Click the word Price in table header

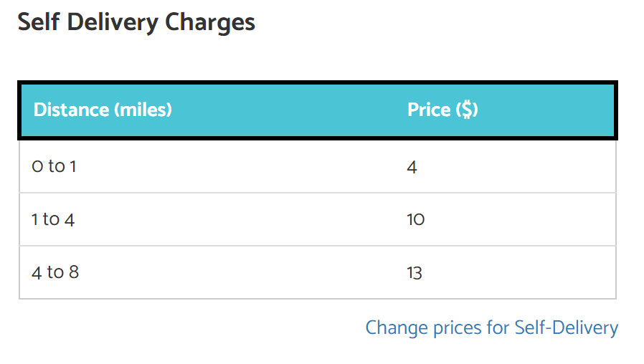click(x=429, y=110)
